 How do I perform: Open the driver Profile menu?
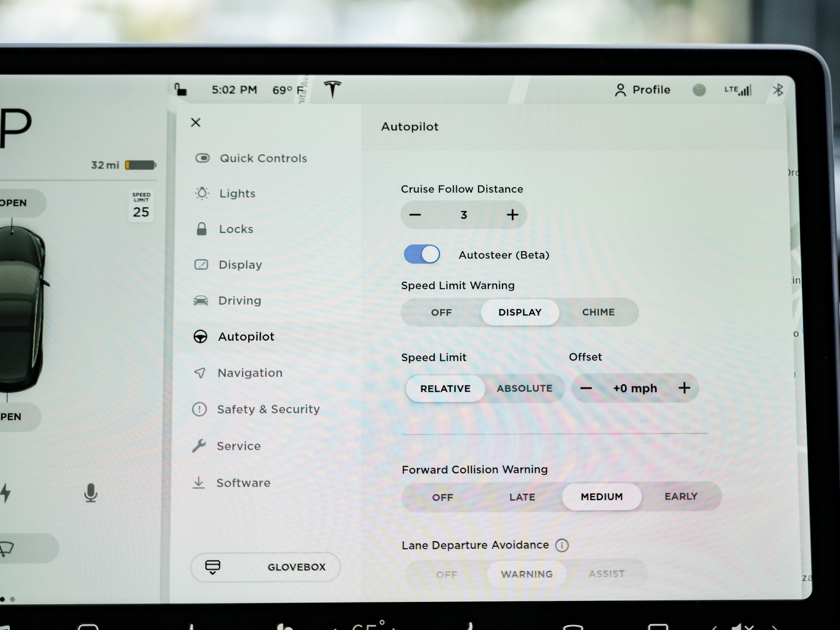642,90
